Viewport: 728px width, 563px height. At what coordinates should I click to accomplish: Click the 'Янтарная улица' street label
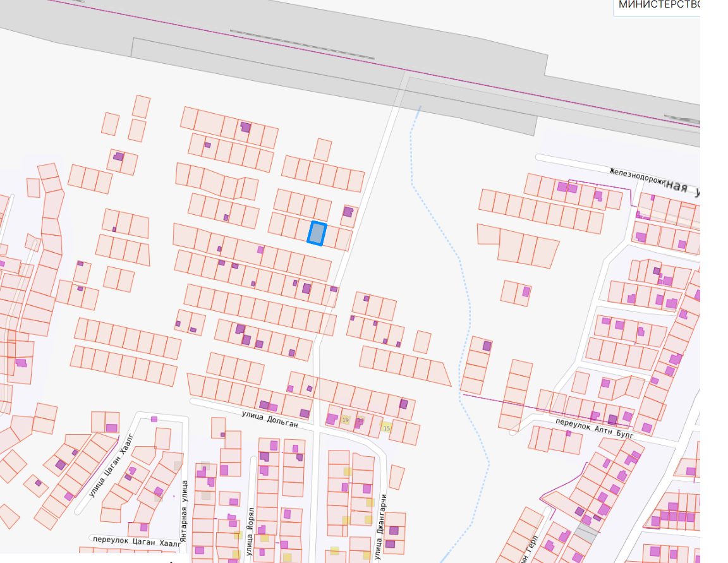click(x=185, y=512)
